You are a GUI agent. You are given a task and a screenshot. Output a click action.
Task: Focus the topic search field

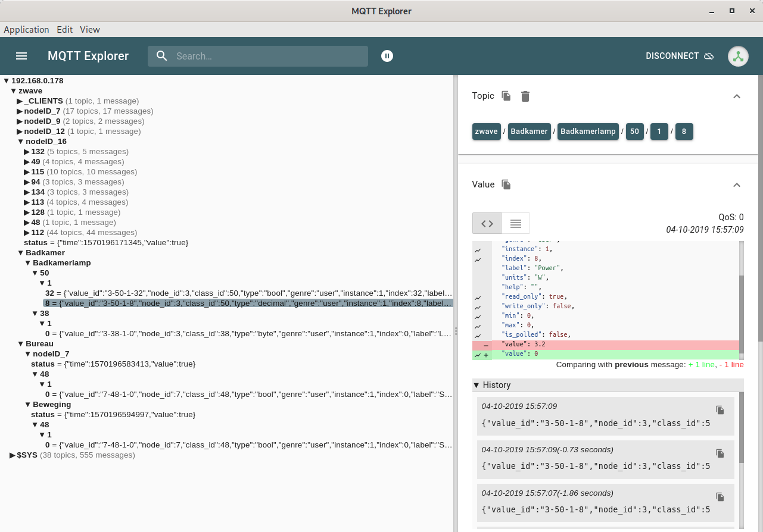coord(268,56)
